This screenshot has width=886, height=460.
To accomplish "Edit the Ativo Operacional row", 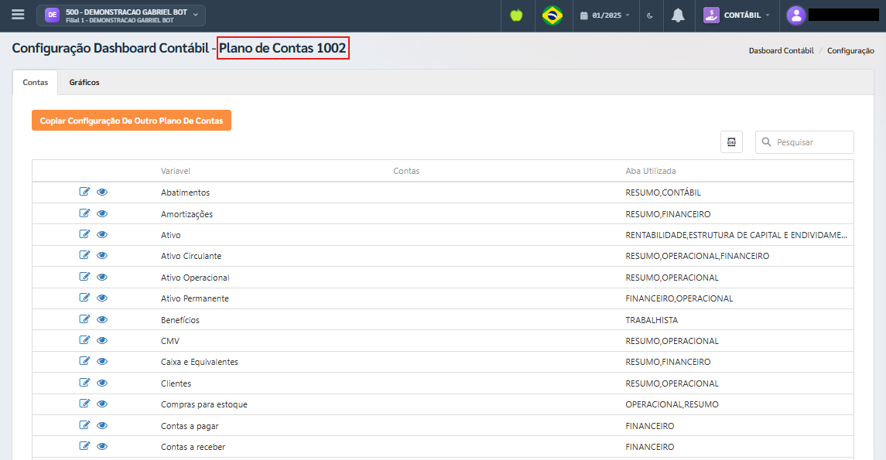I will [x=84, y=276].
